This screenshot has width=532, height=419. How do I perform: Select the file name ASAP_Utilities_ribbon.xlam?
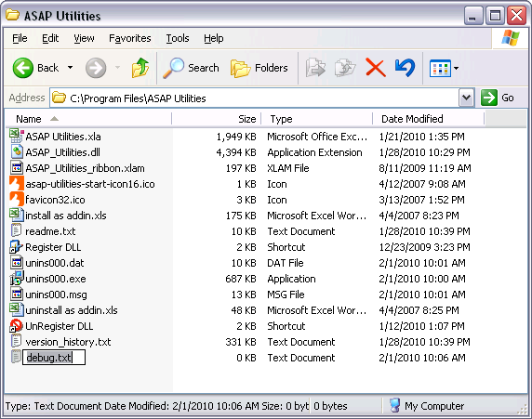tap(86, 168)
